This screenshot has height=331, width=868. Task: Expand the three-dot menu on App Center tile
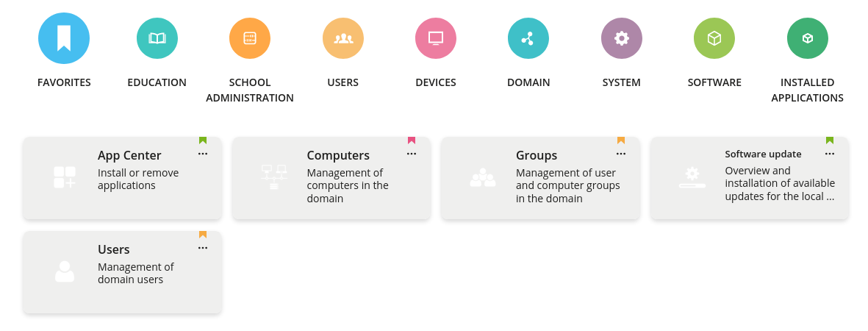click(203, 154)
